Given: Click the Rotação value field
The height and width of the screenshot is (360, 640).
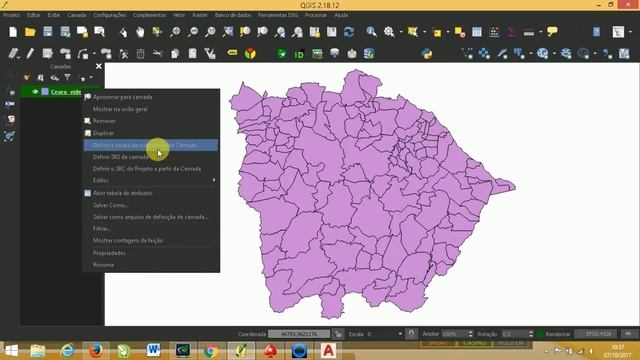Looking at the screenshot, I should [515, 334].
